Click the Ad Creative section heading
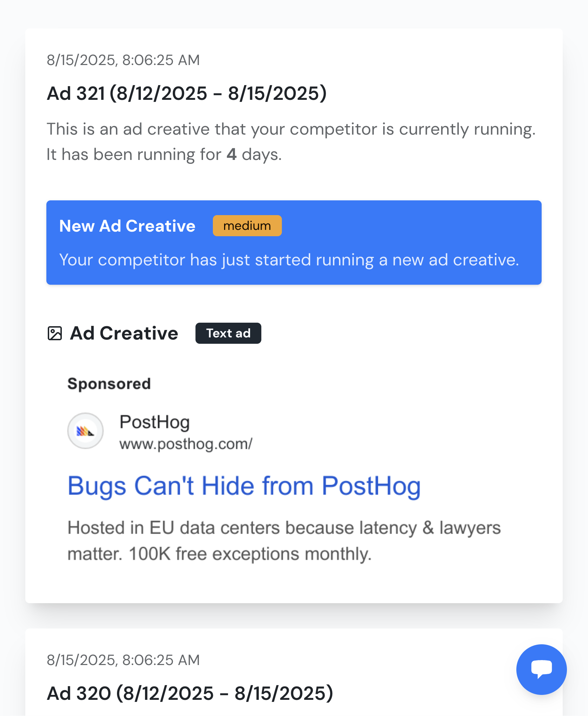This screenshot has height=716, width=588. pyautogui.click(x=124, y=333)
